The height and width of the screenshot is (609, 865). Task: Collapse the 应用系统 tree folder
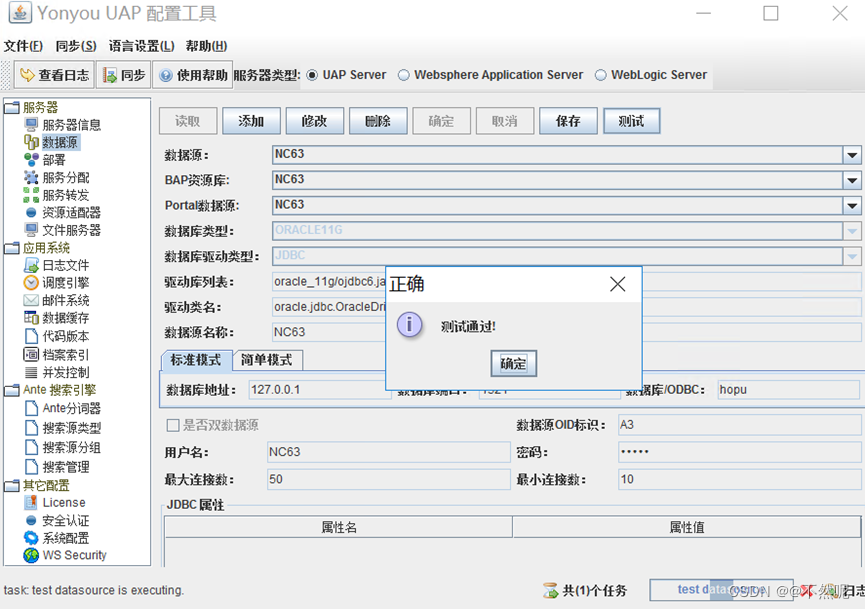(x=12, y=248)
